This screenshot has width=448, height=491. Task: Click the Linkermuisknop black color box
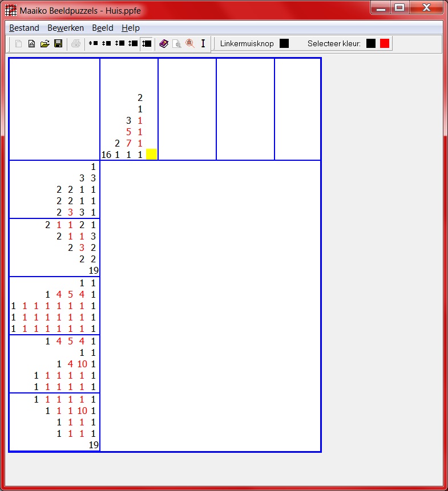point(284,43)
